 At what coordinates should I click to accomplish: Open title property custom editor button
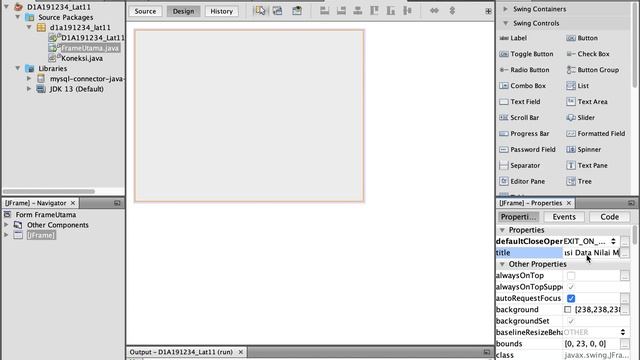pyautogui.click(x=624, y=253)
